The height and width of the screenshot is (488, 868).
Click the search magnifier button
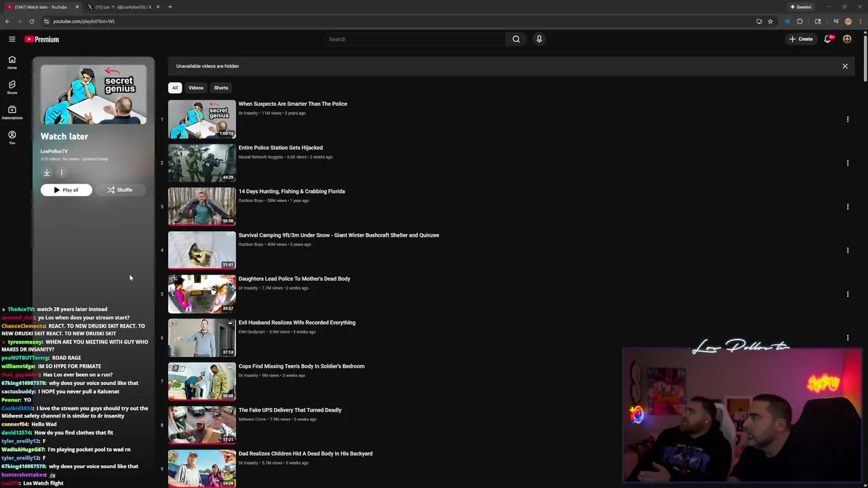(x=516, y=39)
